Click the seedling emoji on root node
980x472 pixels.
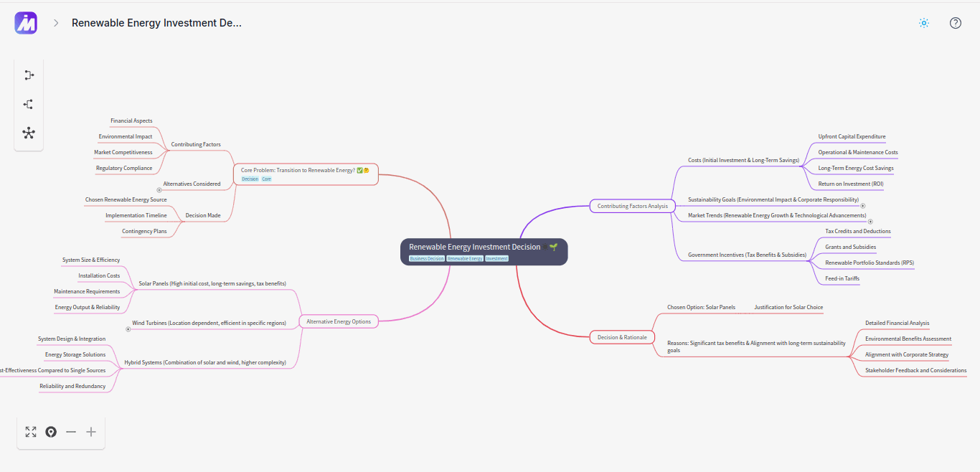point(553,247)
